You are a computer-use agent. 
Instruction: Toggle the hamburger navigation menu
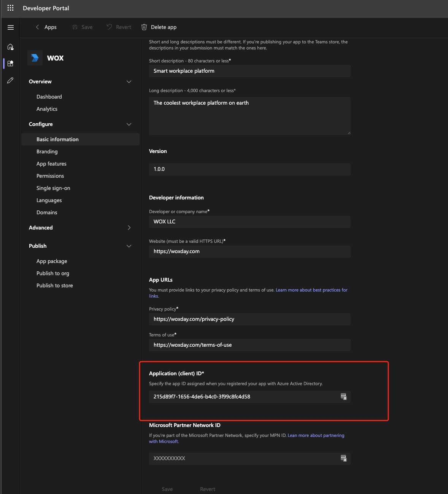tap(11, 27)
